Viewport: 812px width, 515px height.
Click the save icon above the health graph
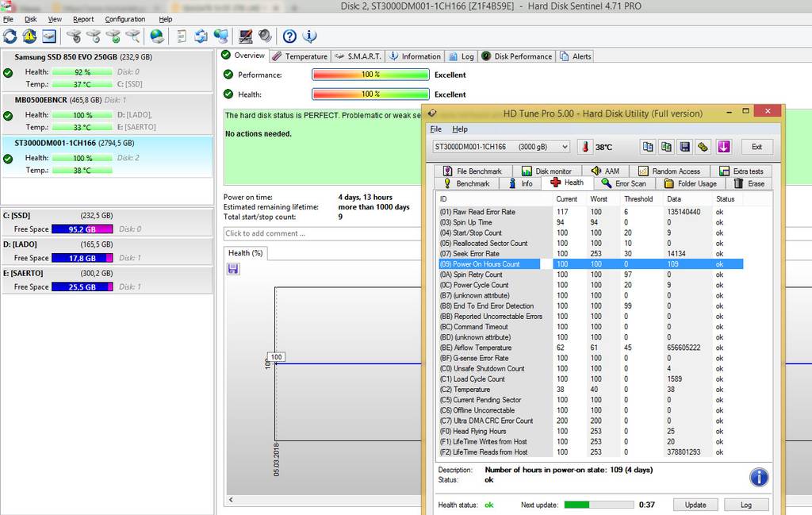click(233, 269)
